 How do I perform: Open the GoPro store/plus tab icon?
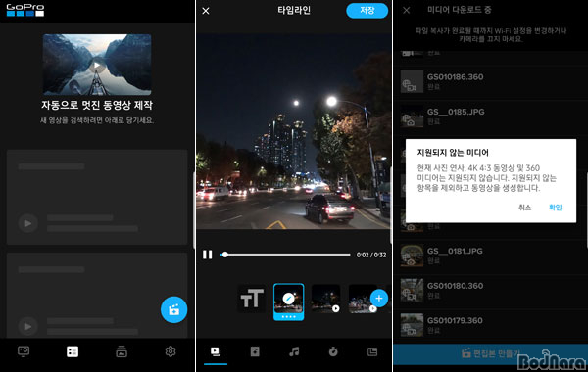(122, 351)
